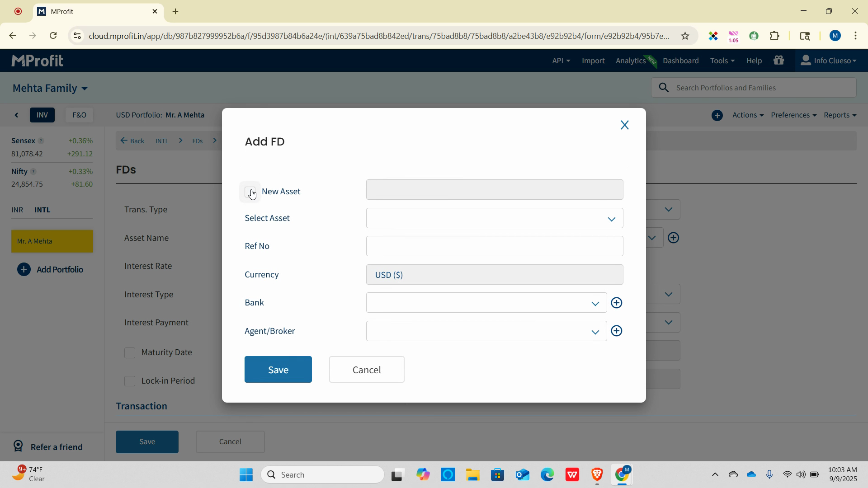This screenshot has height=488, width=868.
Task: Select Mr. A Mehta portfolio
Action: [x=52, y=241]
